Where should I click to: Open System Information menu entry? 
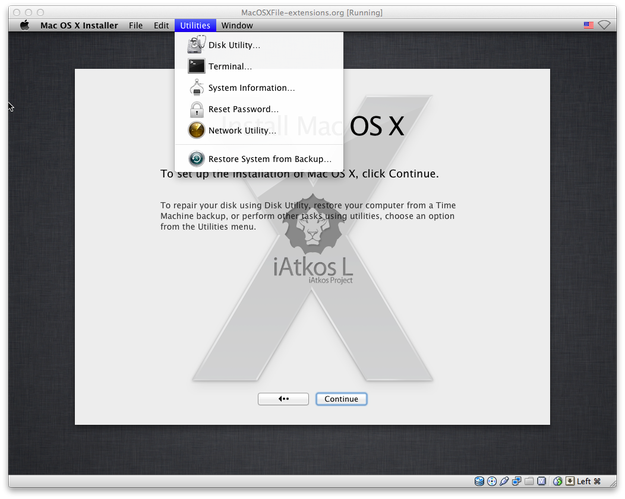[259, 88]
